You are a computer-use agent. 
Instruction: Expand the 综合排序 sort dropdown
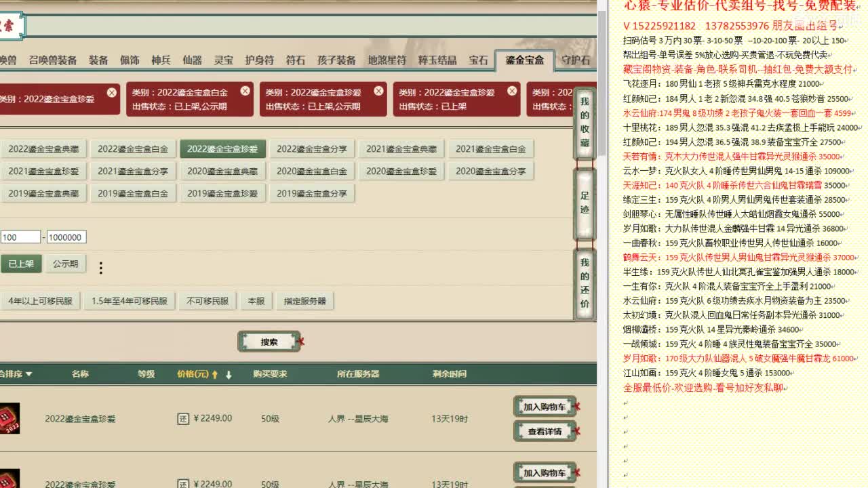click(x=15, y=373)
